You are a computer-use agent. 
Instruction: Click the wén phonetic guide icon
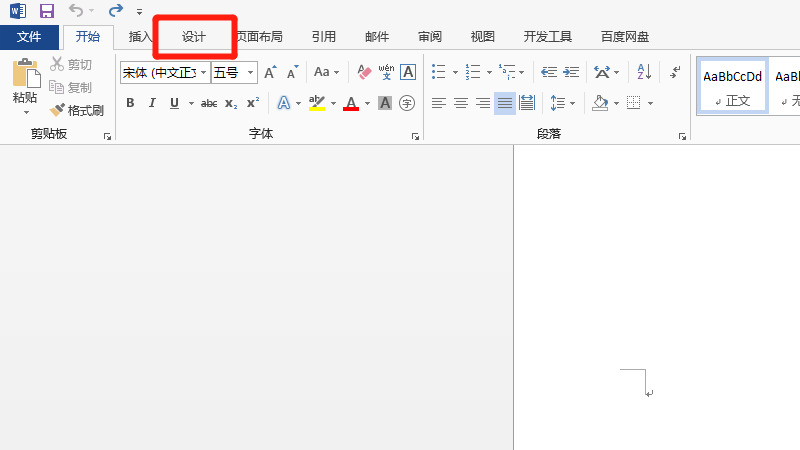click(x=386, y=72)
